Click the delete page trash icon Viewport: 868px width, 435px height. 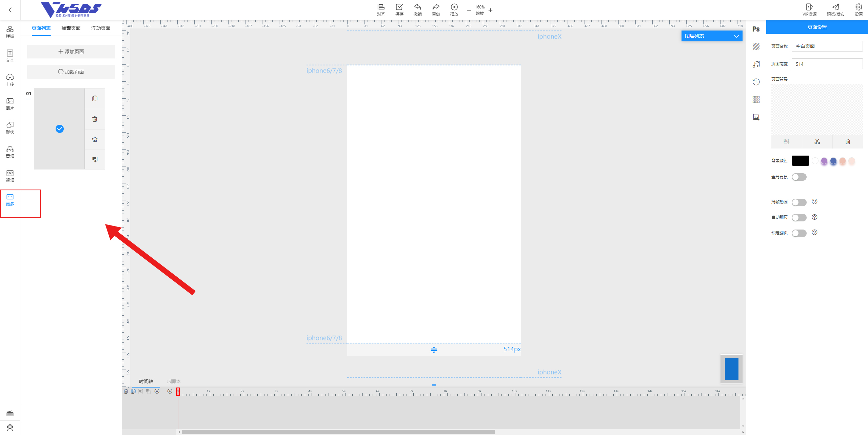pyautogui.click(x=95, y=119)
